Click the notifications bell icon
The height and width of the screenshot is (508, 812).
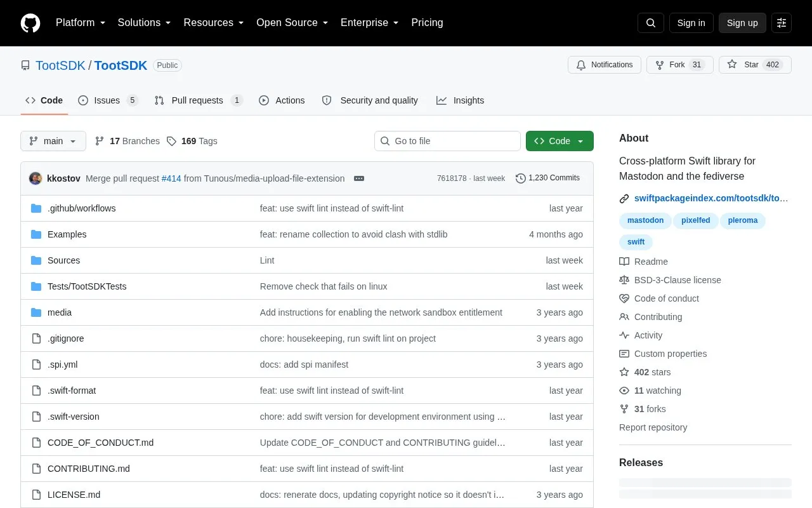[x=581, y=65]
